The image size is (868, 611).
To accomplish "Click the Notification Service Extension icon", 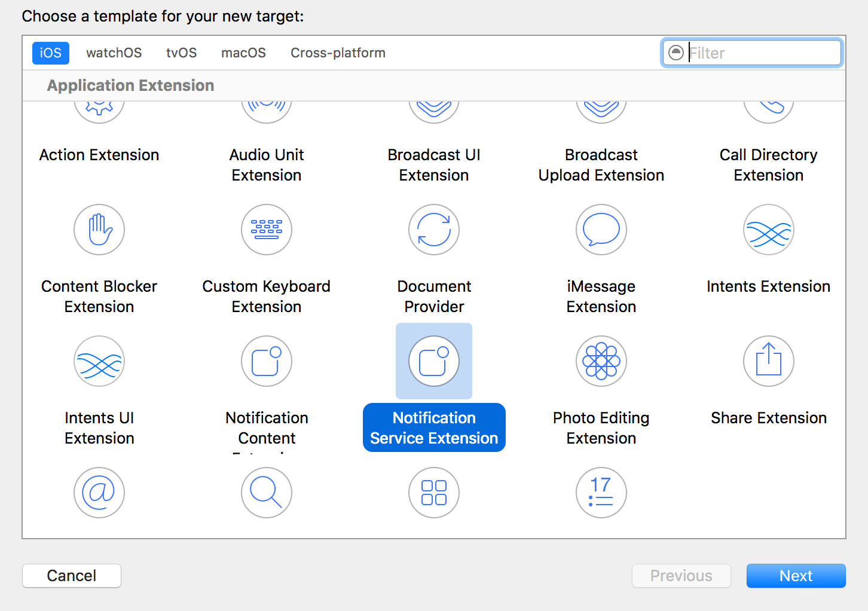I will pyautogui.click(x=434, y=361).
